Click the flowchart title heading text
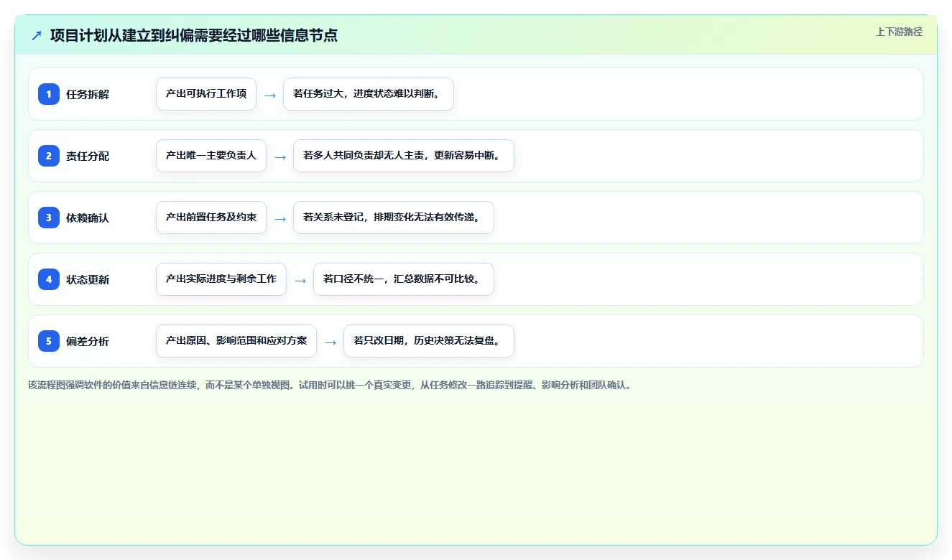This screenshot has height=560, width=952. tap(194, 35)
